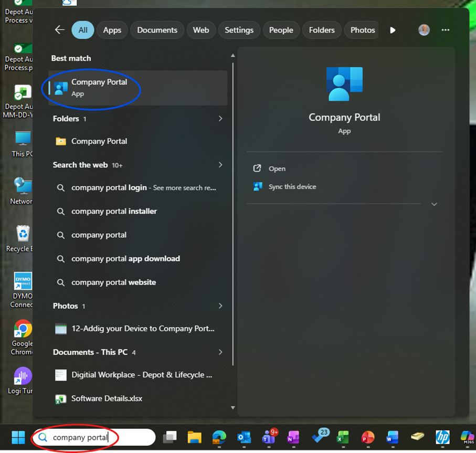Show more filter tabs with play arrow
Viewport: 476px width, 453px height.
click(393, 30)
